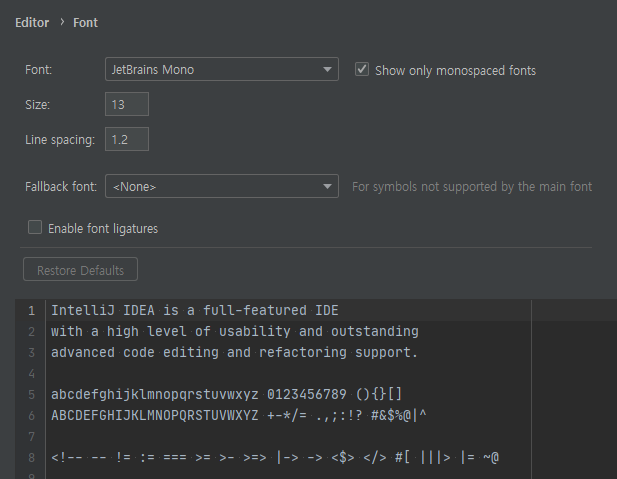Click the ligature sample line starting '<!--'
Image resolution: width=617 pixels, height=479 pixels.
point(275,457)
